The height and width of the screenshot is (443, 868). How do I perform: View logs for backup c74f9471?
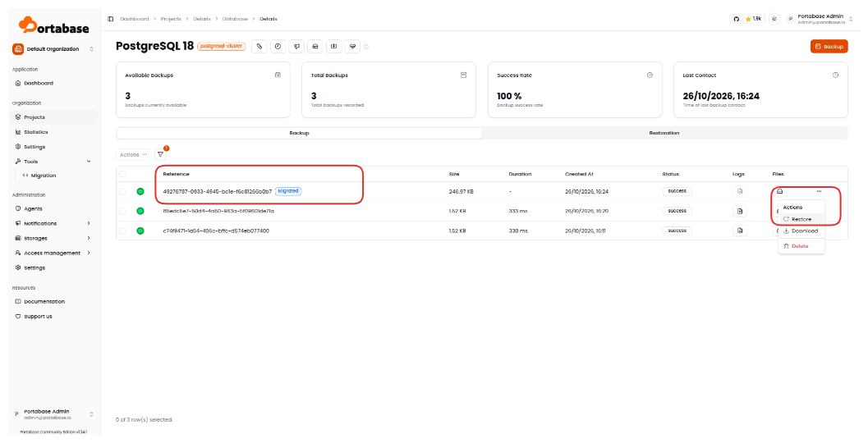pos(740,231)
